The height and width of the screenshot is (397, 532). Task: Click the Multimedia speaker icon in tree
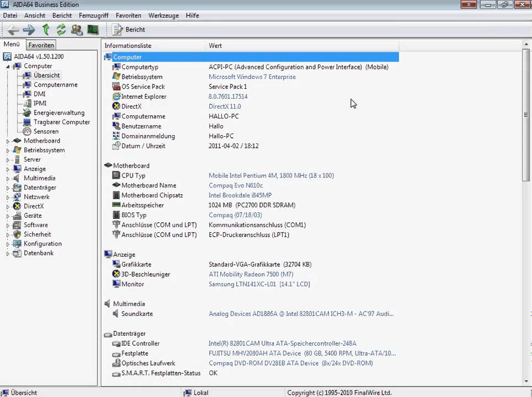(x=16, y=178)
